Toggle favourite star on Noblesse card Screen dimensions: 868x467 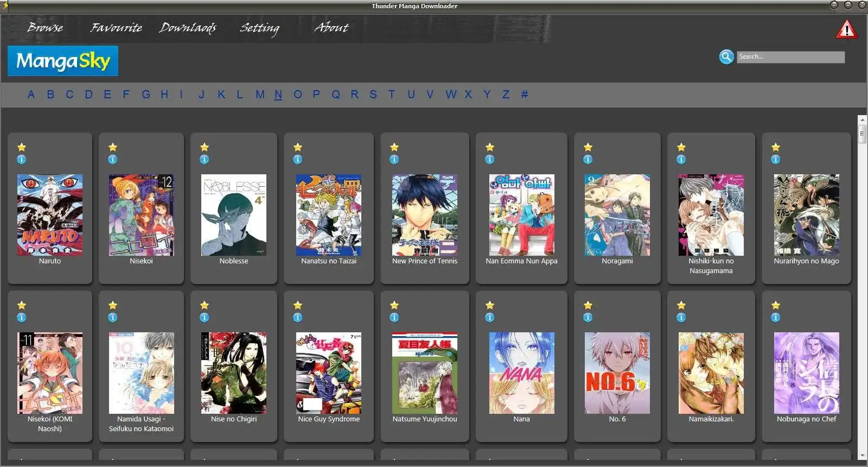pos(205,147)
